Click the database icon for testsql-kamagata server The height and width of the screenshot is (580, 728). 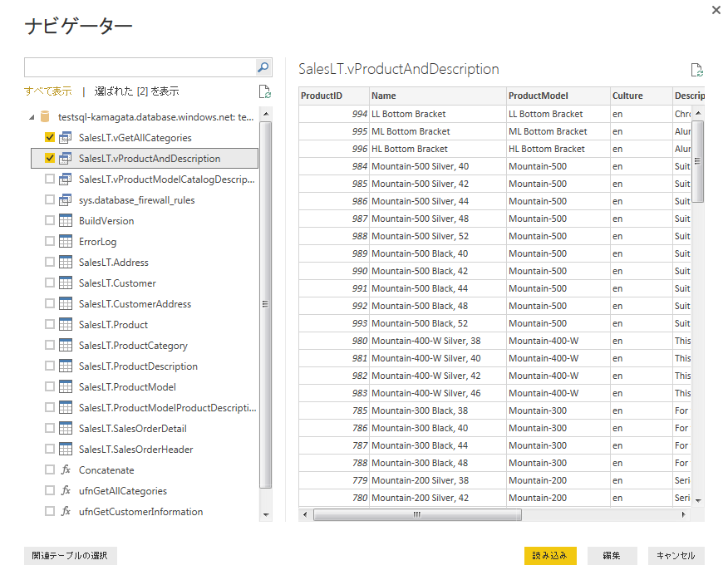47,117
